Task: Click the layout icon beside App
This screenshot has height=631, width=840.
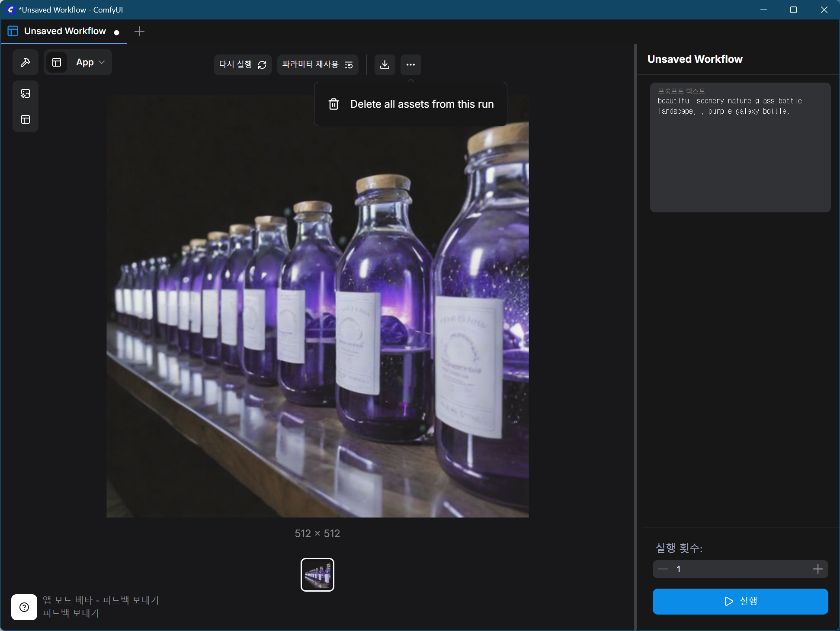Action: pyautogui.click(x=57, y=62)
